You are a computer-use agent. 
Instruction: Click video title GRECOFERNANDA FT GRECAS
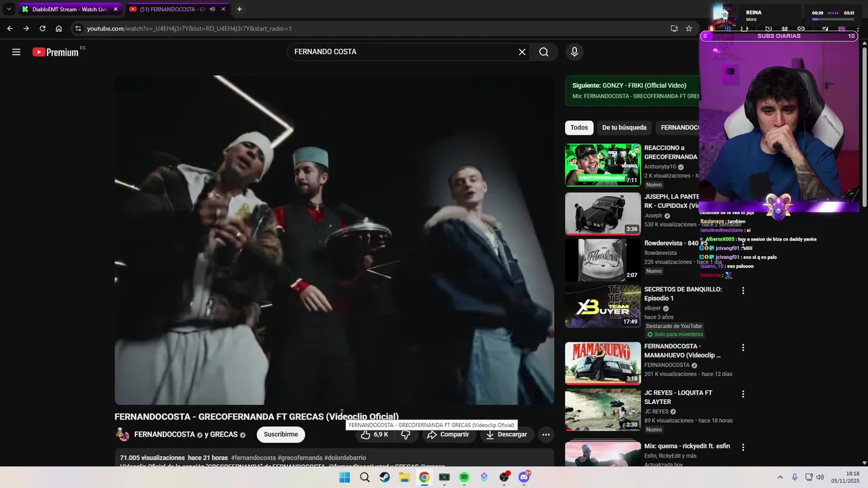click(256, 417)
